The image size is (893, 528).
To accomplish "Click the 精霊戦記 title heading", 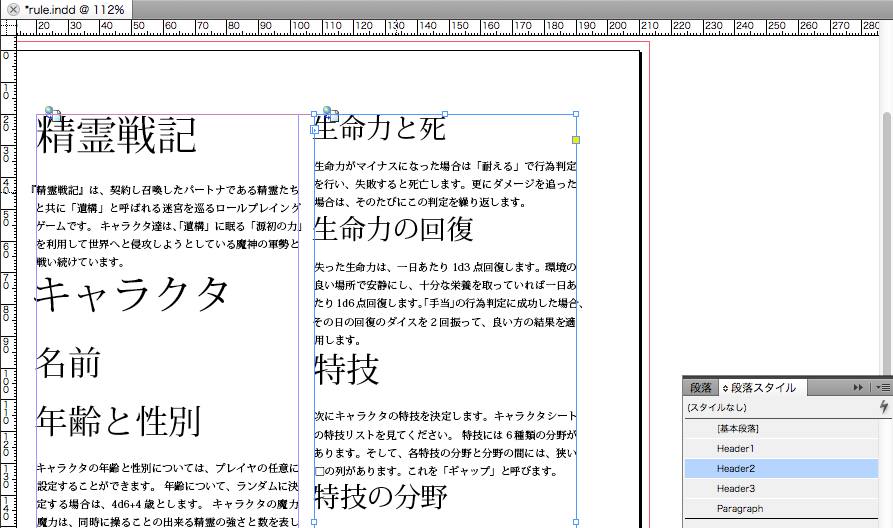I will click(117, 135).
